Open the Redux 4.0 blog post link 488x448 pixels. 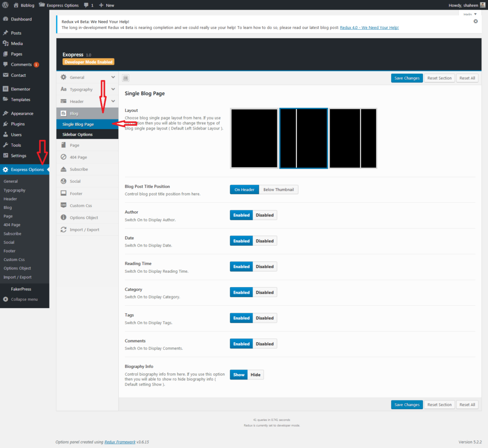[369, 27]
